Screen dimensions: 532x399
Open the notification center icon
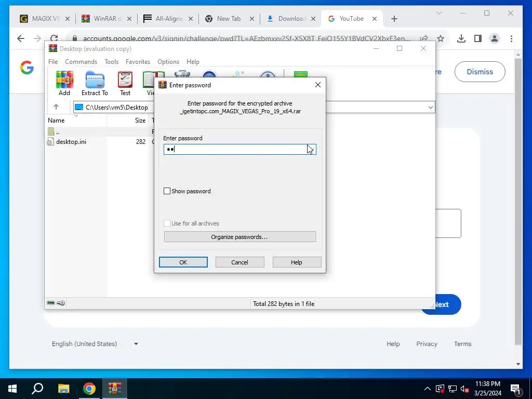click(x=515, y=389)
